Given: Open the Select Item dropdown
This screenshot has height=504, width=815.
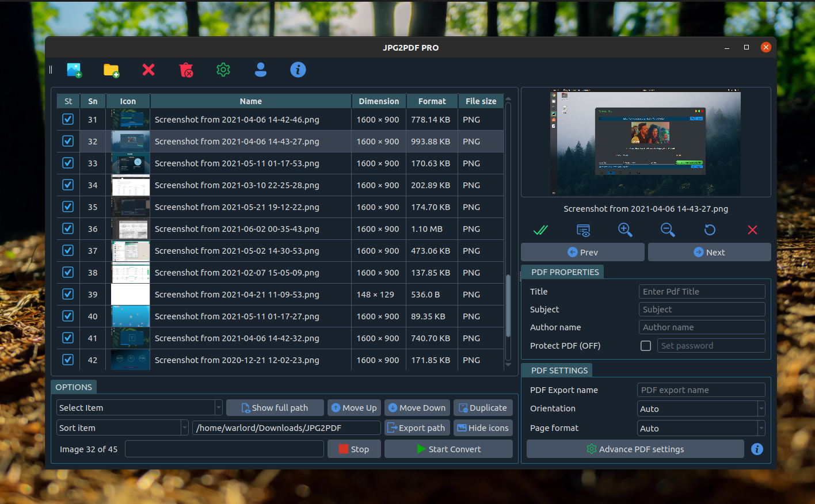Looking at the screenshot, I should coord(139,408).
